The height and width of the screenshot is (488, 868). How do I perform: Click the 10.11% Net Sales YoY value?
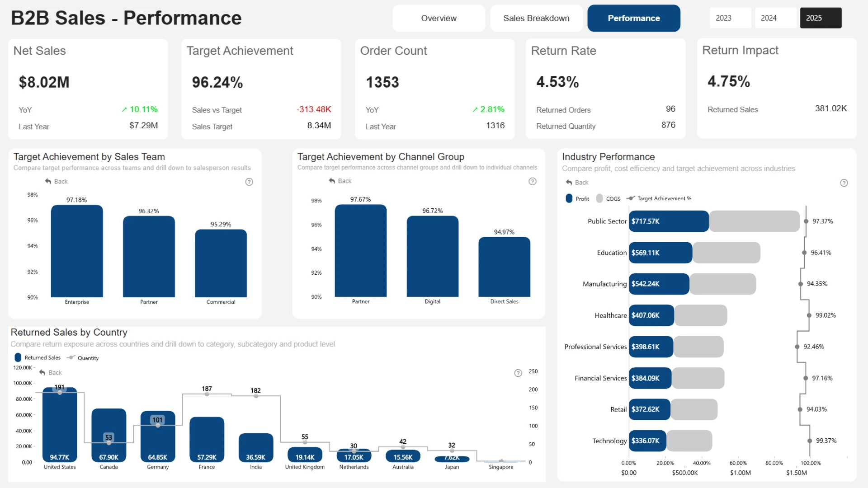coord(140,109)
